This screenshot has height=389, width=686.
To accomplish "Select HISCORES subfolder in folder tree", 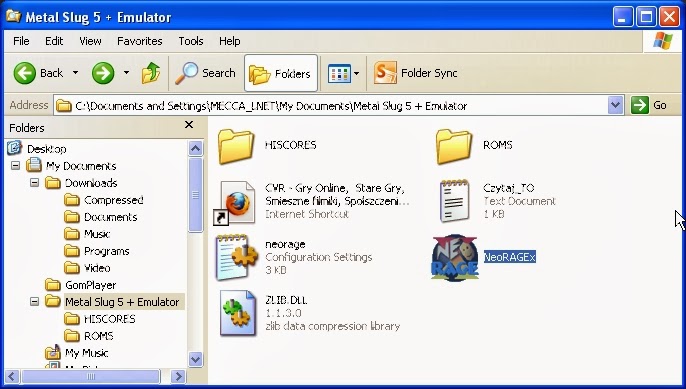I will [x=109, y=319].
